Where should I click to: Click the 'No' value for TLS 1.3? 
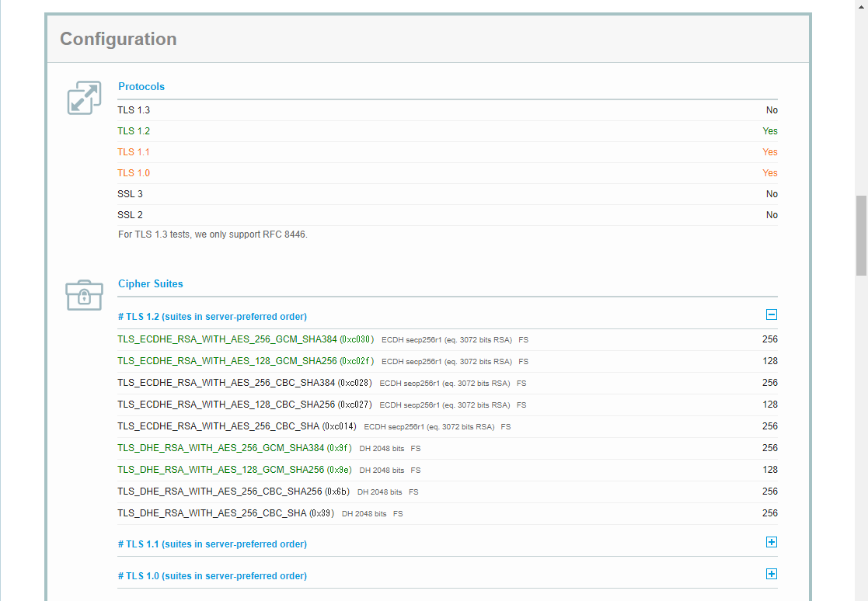[x=772, y=110]
